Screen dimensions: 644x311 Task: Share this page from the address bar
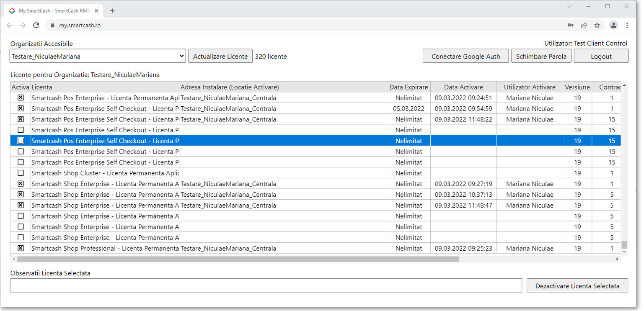point(584,25)
